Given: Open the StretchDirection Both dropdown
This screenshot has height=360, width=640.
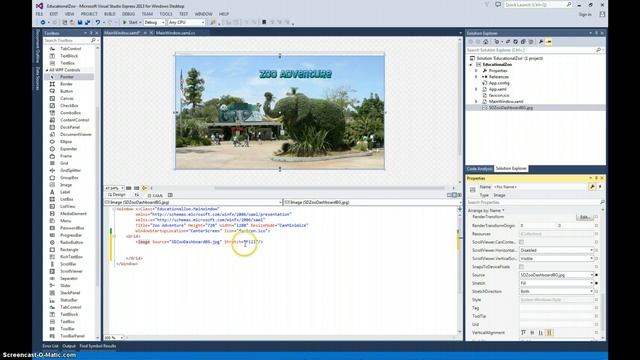Looking at the screenshot, I should click(x=556, y=291).
